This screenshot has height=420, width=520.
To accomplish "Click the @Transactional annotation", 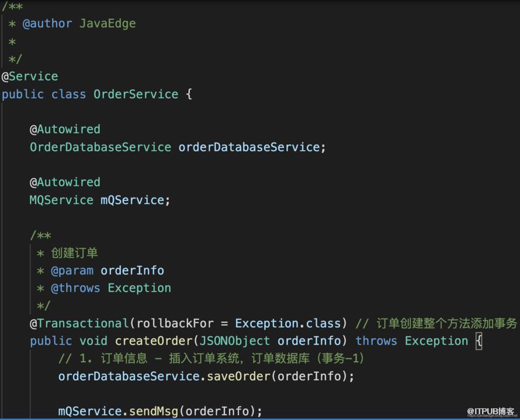I will [x=79, y=323].
